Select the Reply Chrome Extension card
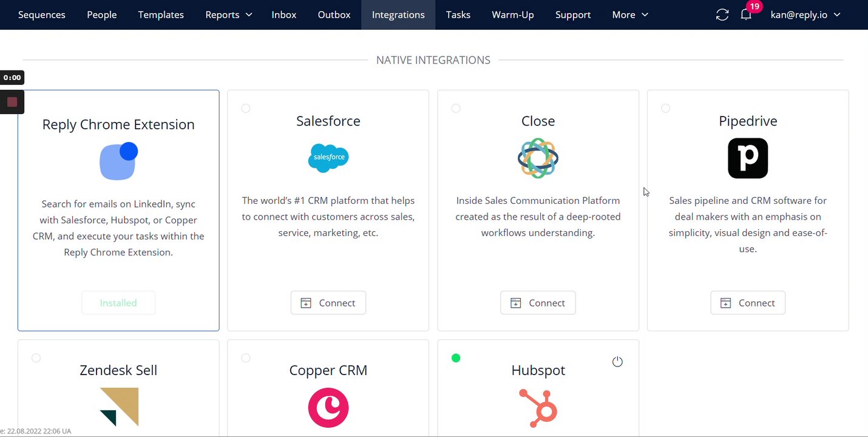 pyautogui.click(x=118, y=210)
